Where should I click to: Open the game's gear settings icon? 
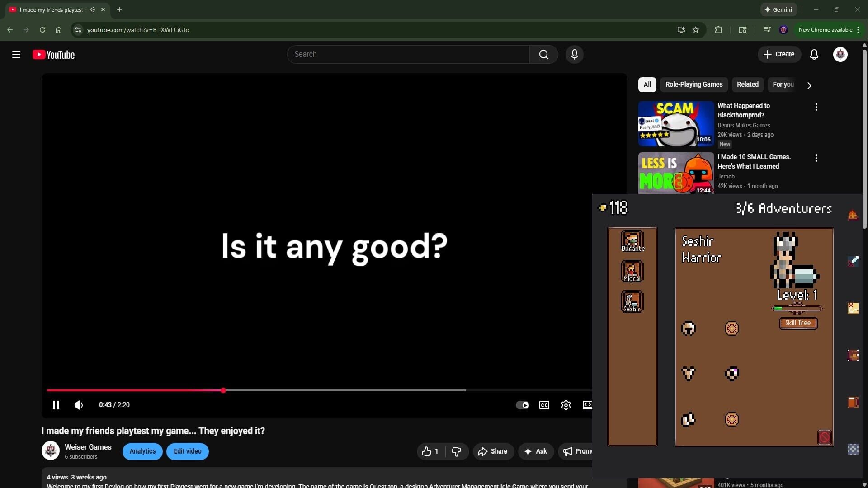[x=853, y=449]
